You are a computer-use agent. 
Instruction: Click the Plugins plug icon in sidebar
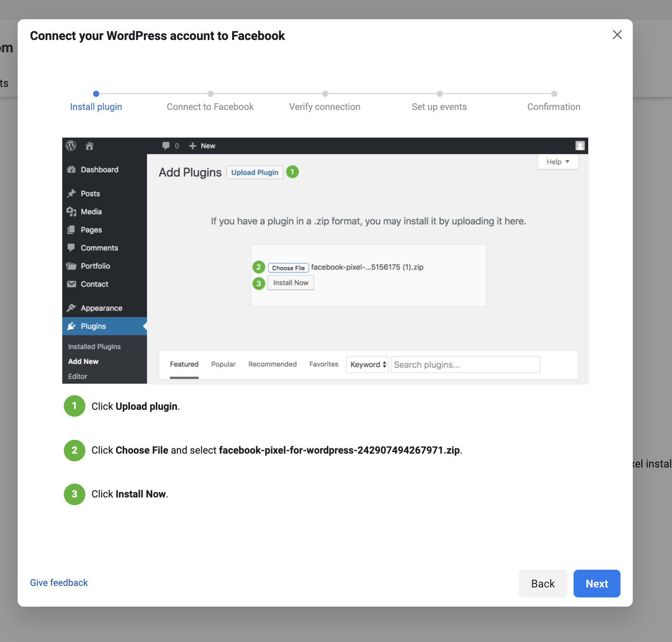(x=72, y=326)
